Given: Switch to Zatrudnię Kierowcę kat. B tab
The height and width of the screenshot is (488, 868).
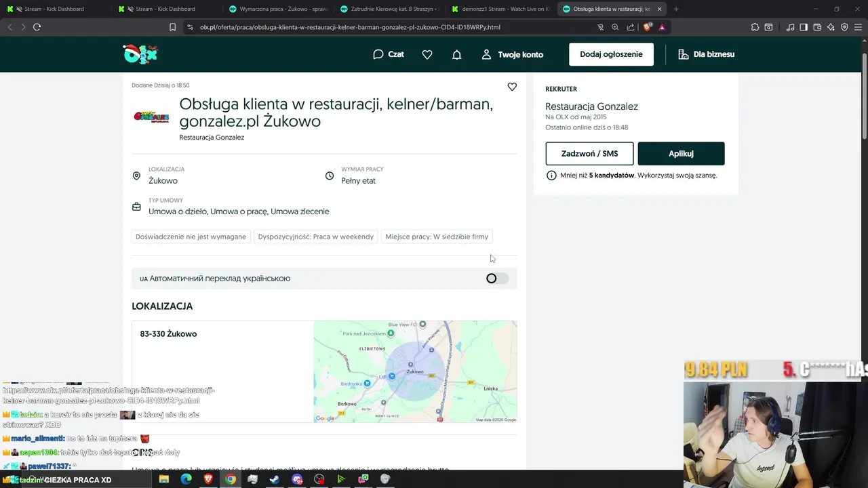Looking at the screenshot, I should coord(389,9).
